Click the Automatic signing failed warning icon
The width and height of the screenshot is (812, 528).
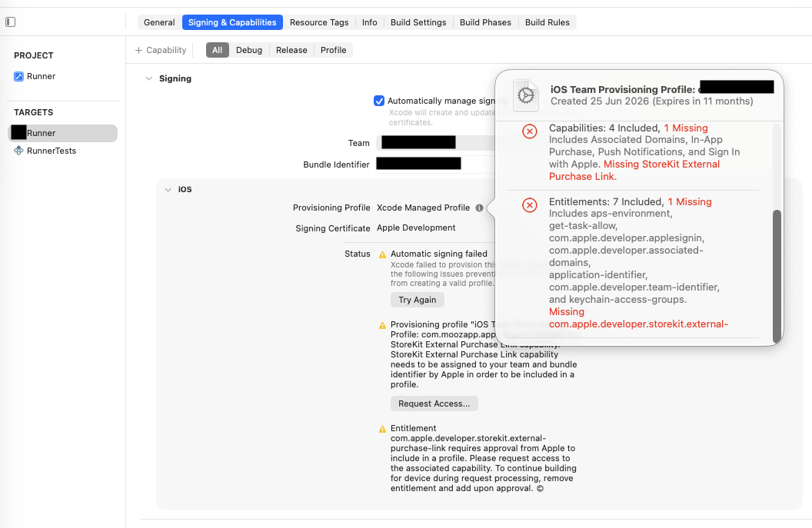coord(383,254)
